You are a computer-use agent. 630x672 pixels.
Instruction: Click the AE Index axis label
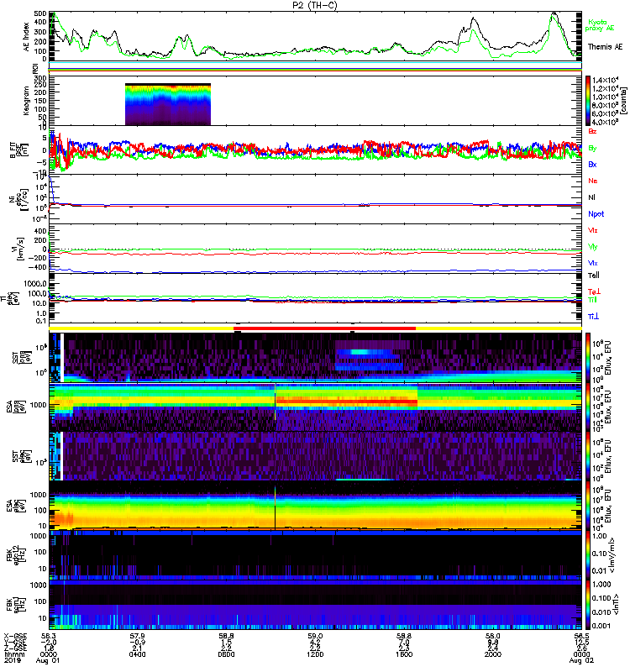[27, 37]
